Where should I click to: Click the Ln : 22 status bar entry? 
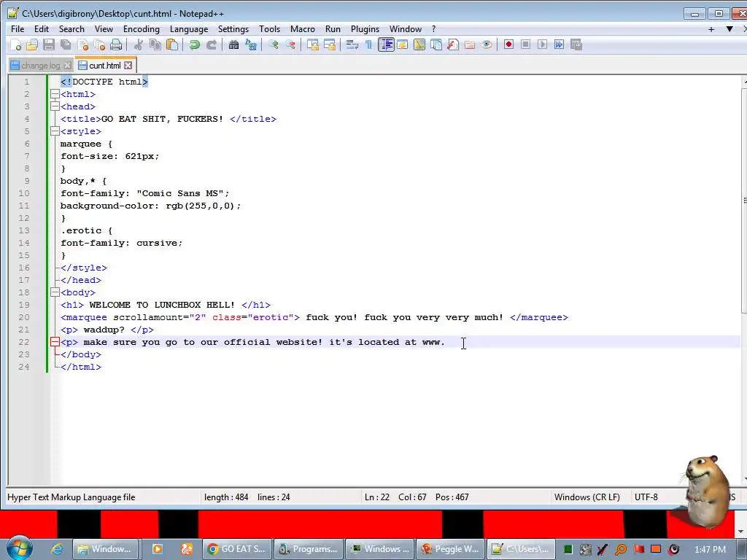tap(377, 497)
